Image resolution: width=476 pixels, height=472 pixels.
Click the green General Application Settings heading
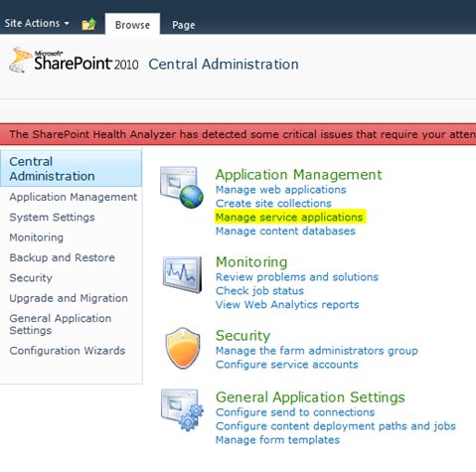point(310,397)
